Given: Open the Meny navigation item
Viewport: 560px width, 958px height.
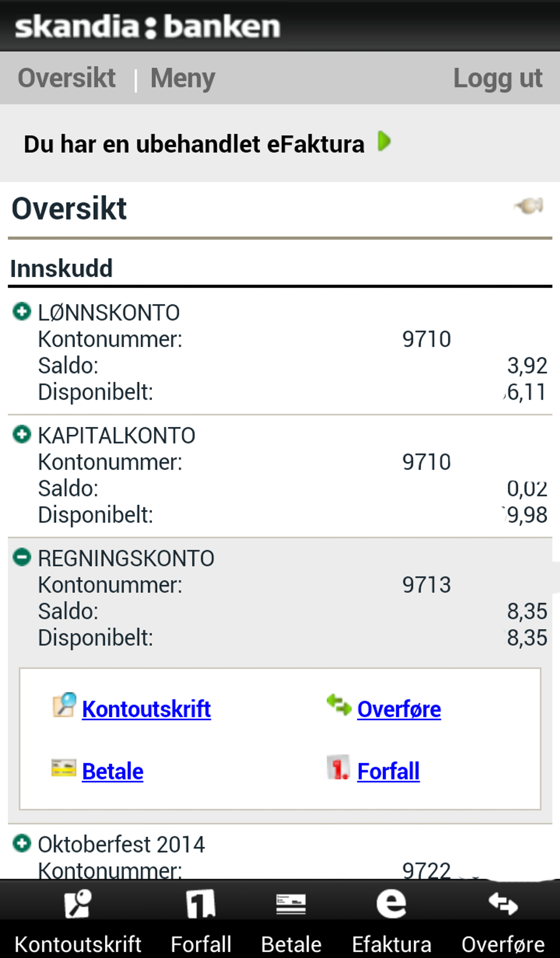Looking at the screenshot, I should 183,78.
